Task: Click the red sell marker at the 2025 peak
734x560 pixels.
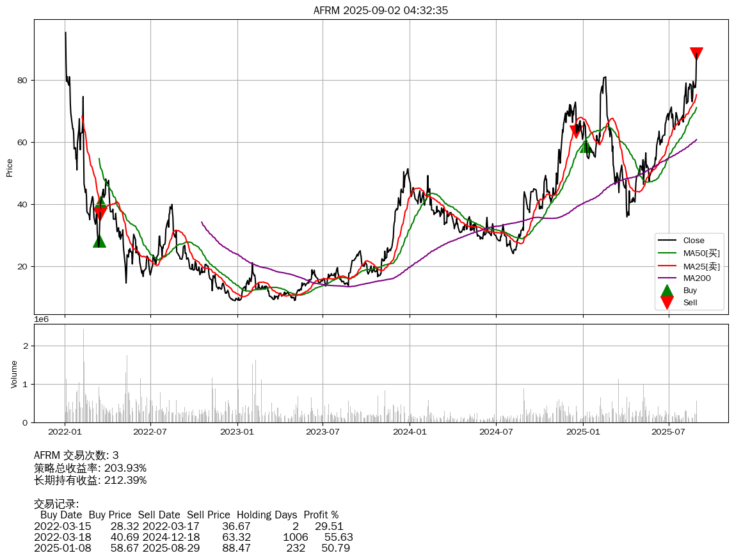Action: tap(696, 54)
